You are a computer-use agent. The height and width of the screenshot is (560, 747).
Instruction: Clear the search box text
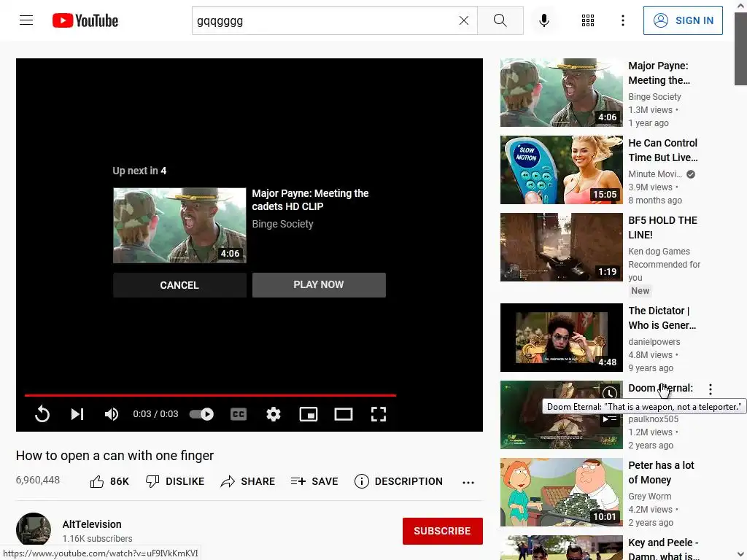click(463, 20)
